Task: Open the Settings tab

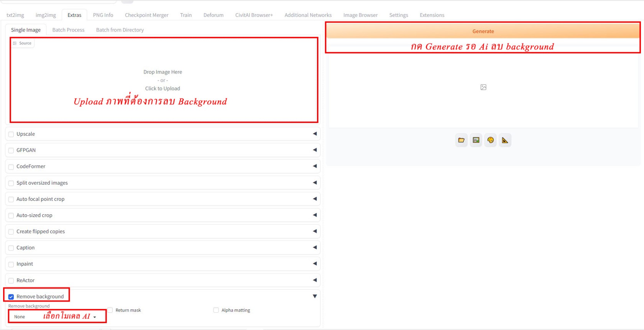Action: pyautogui.click(x=398, y=15)
